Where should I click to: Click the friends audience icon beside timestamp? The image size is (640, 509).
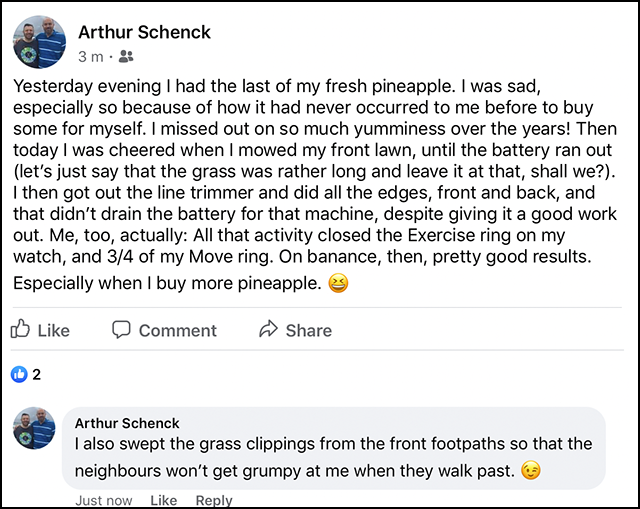point(126,57)
